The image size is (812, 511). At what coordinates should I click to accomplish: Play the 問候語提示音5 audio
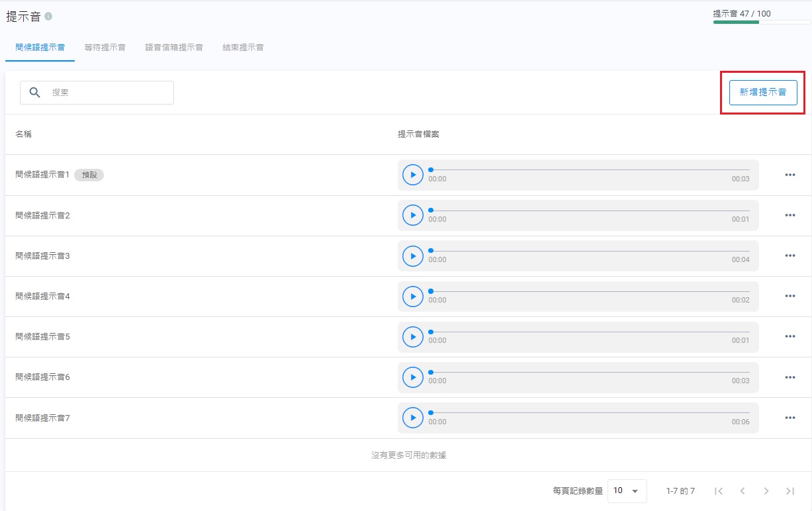point(412,336)
